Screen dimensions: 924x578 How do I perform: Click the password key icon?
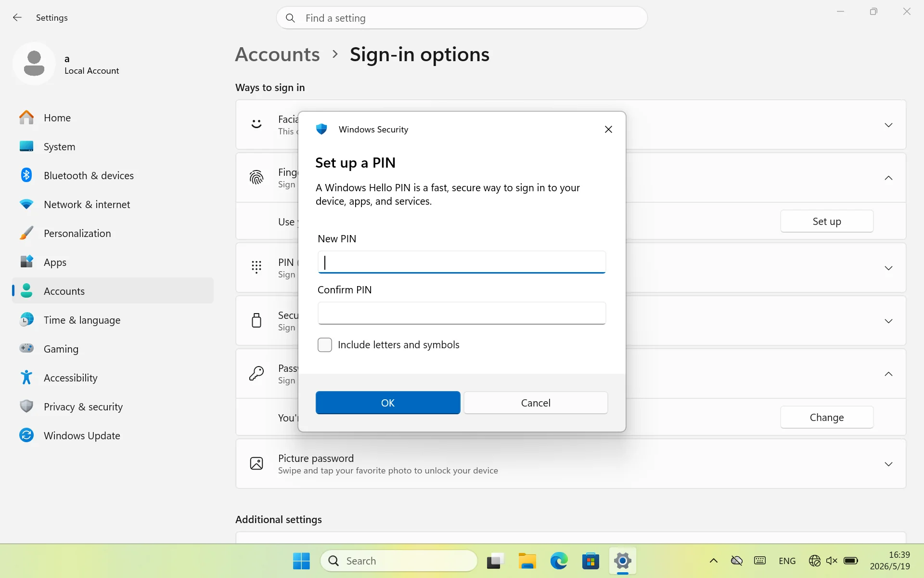click(x=257, y=373)
